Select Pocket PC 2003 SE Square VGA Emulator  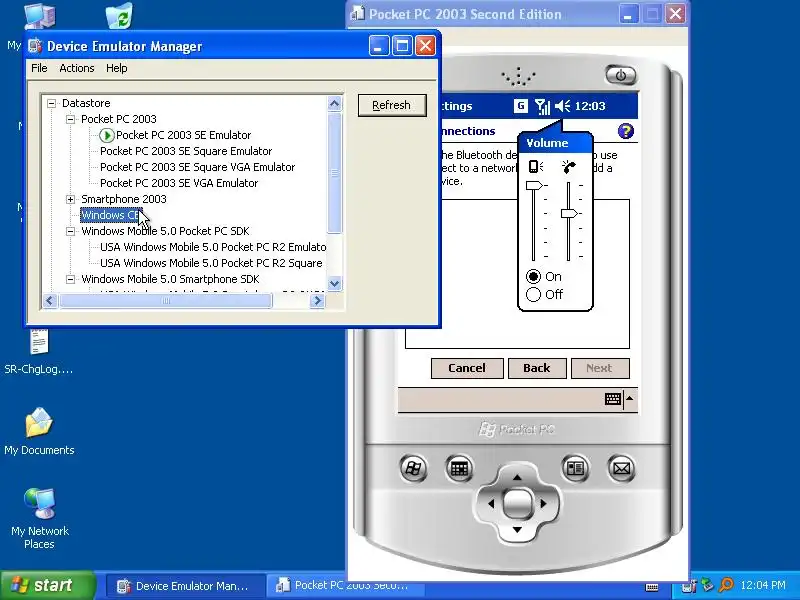tap(197, 167)
